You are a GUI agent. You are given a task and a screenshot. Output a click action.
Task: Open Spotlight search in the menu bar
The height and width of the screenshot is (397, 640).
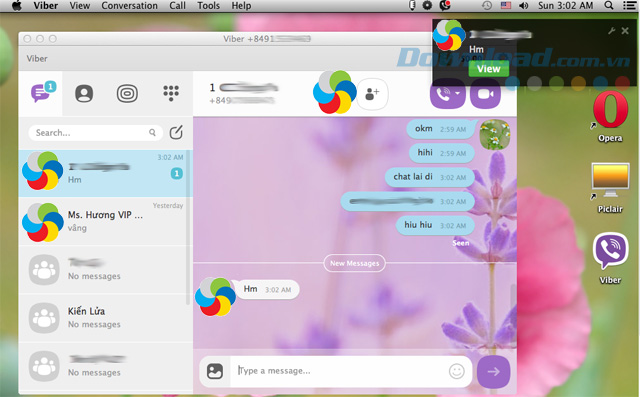(609, 6)
